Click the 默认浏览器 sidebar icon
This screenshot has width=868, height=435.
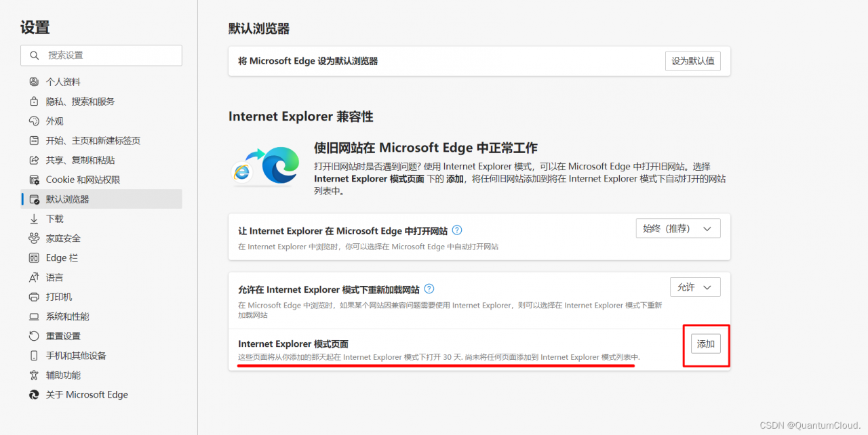pos(34,199)
